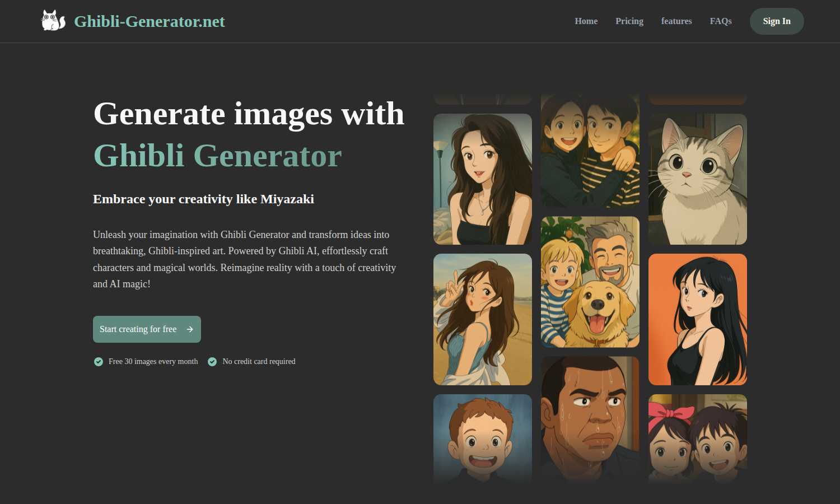
Task: Select 'No credit card required' text
Action: [259, 362]
